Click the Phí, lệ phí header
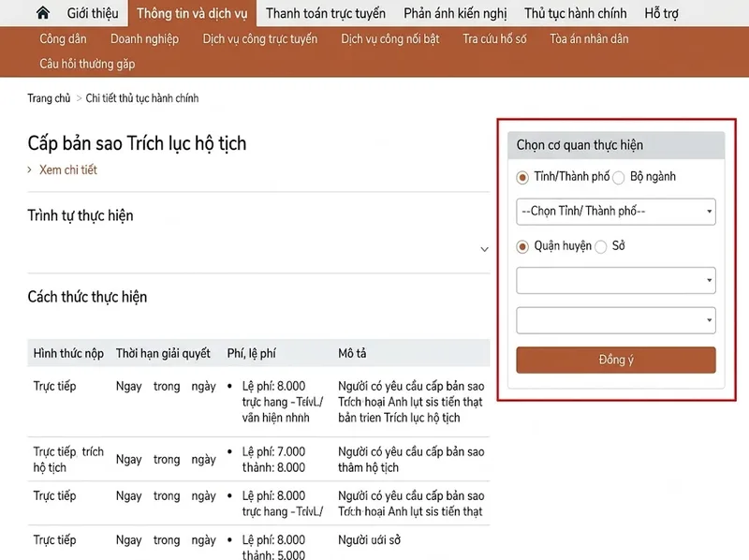This screenshot has width=749, height=560. (251, 353)
